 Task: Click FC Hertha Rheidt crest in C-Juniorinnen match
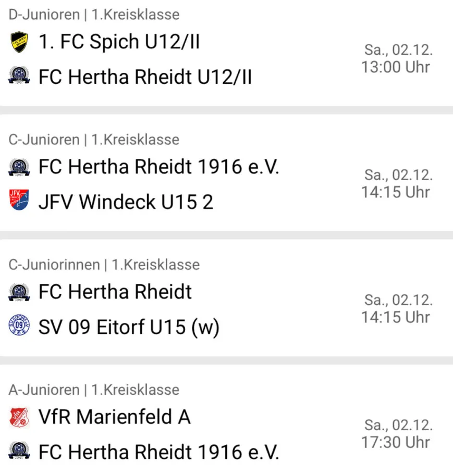pos(19,292)
